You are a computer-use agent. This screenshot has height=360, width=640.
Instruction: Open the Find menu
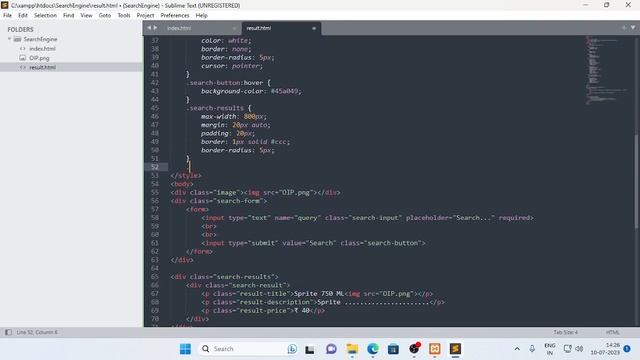click(69, 16)
